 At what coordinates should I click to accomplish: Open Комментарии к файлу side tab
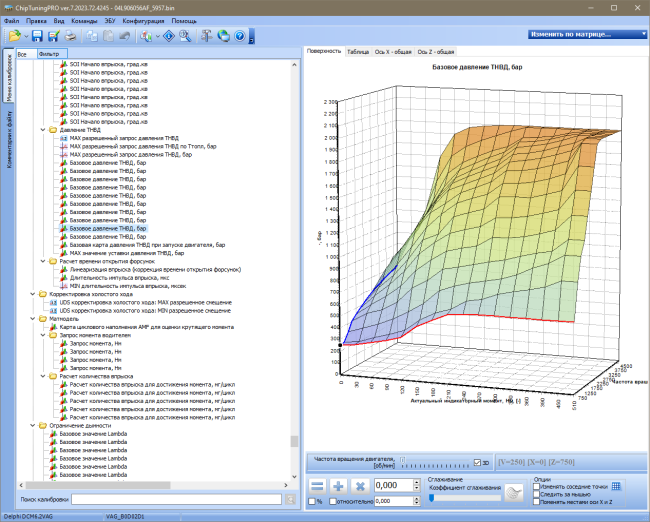point(9,139)
